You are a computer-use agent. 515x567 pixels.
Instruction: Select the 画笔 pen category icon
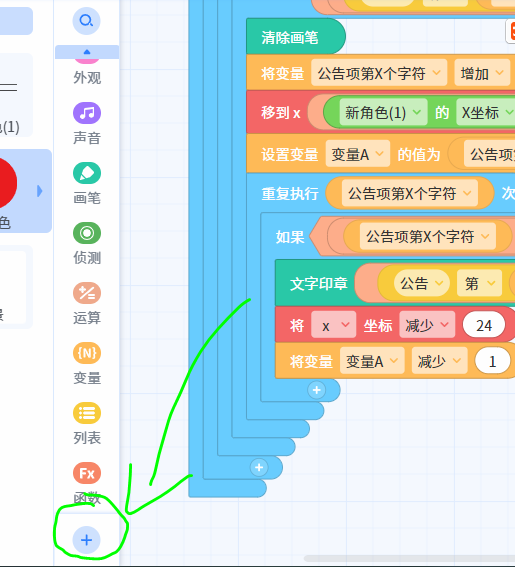[x=87, y=173]
